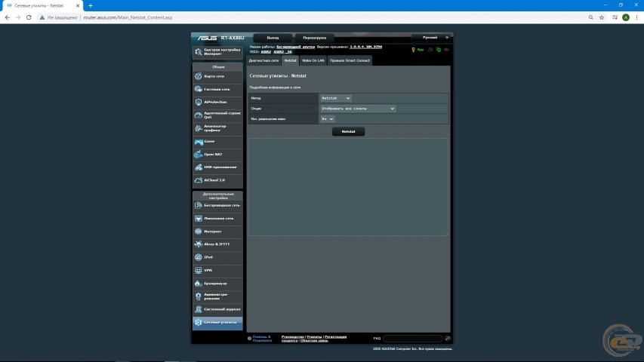Click the Reboot (Перезагрузка) button
644x362 pixels.
point(315,38)
